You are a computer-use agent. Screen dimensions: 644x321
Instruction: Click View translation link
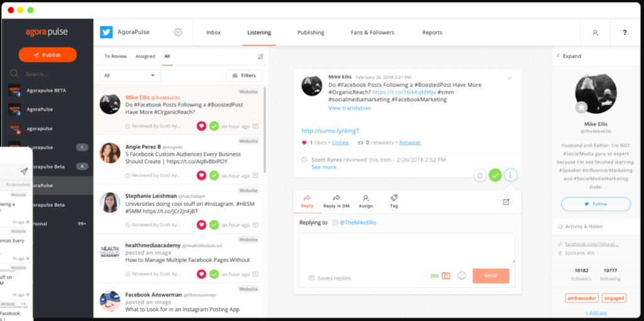coord(350,108)
